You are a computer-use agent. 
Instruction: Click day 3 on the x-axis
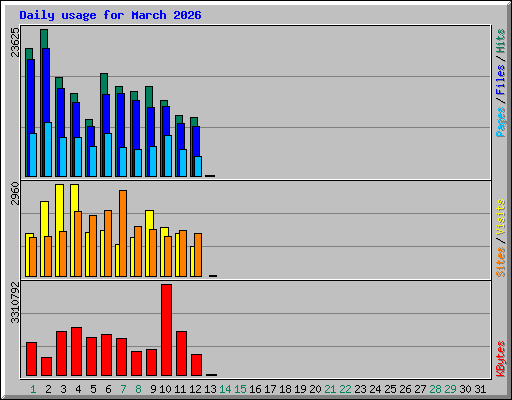(x=63, y=389)
